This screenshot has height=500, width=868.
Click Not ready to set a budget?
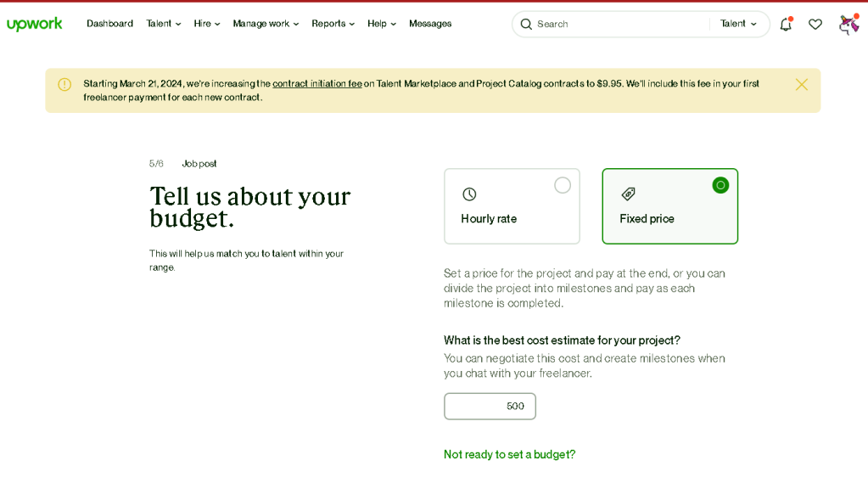pyautogui.click(x=509, y=455)
